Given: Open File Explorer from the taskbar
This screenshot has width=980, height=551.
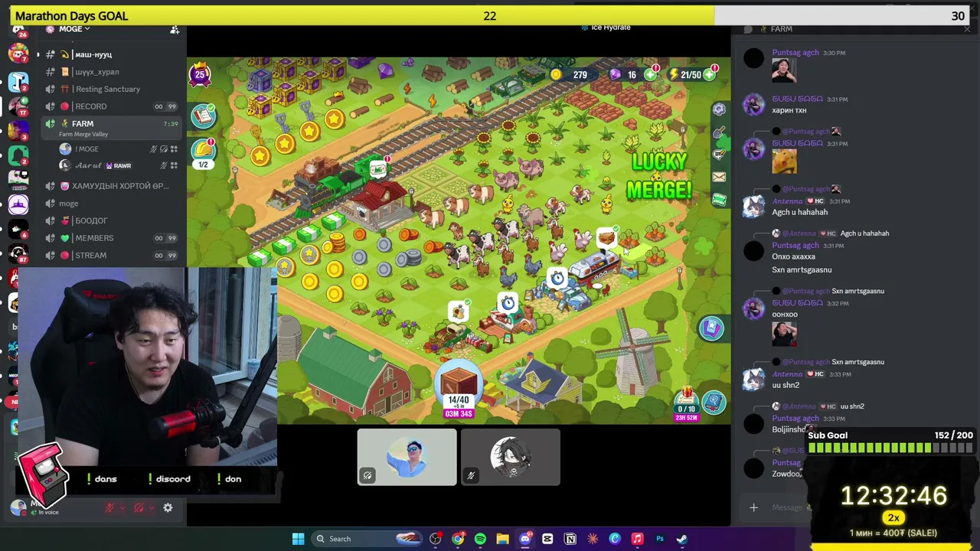Looking at the screenshot, I should tap(502, 539).
